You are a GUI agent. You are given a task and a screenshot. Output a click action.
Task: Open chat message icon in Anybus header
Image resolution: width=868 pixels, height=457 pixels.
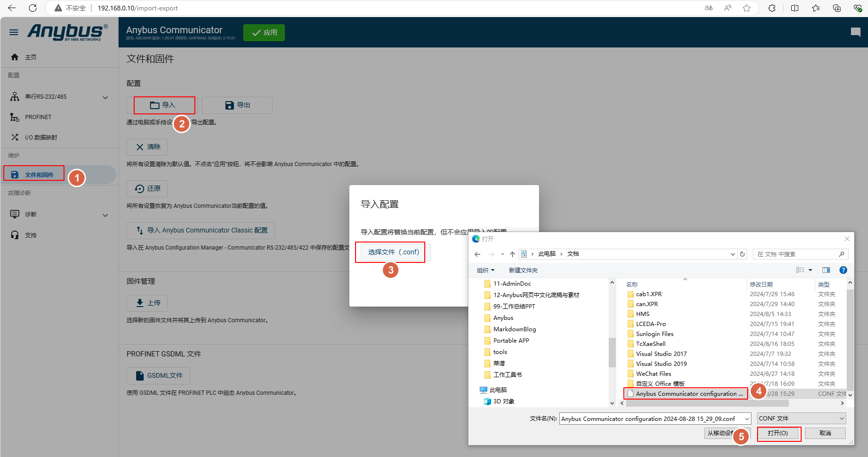[x=856, y=32]
